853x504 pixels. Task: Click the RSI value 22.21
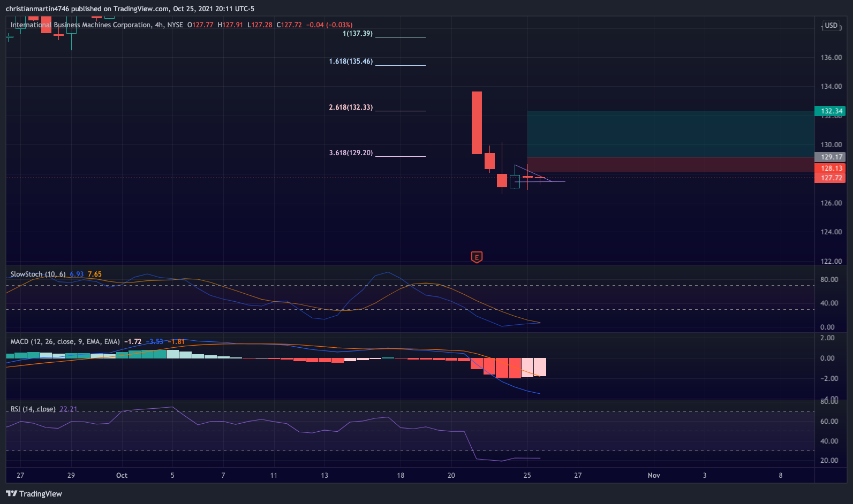pos(69,409)
